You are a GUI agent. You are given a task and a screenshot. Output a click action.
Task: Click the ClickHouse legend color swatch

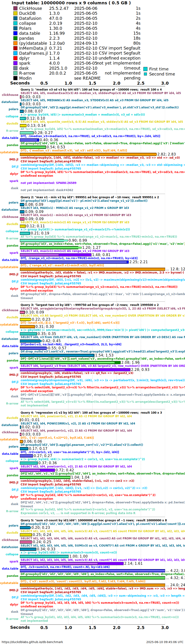click(15, 8)
